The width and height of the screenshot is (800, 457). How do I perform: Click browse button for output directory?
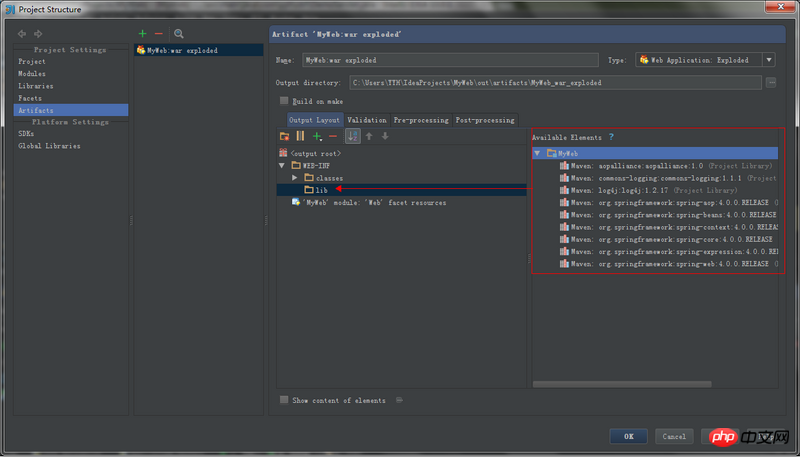pos(771,82)
